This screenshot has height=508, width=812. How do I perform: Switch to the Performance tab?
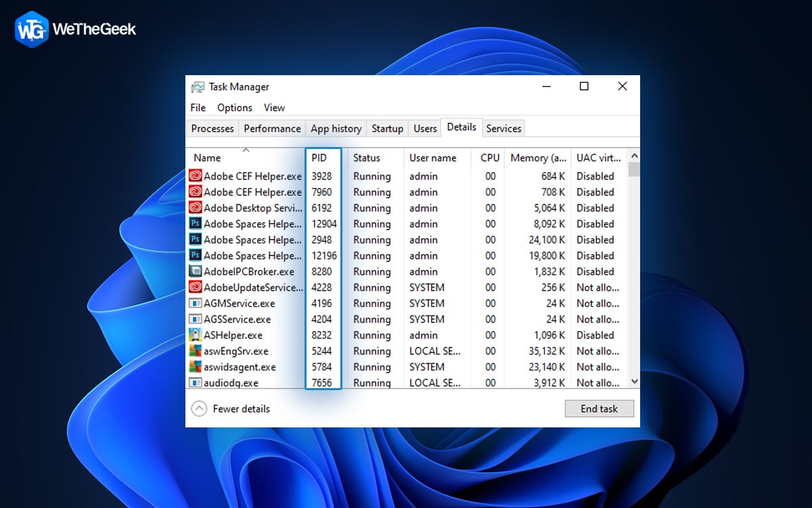tap(272, 128)
